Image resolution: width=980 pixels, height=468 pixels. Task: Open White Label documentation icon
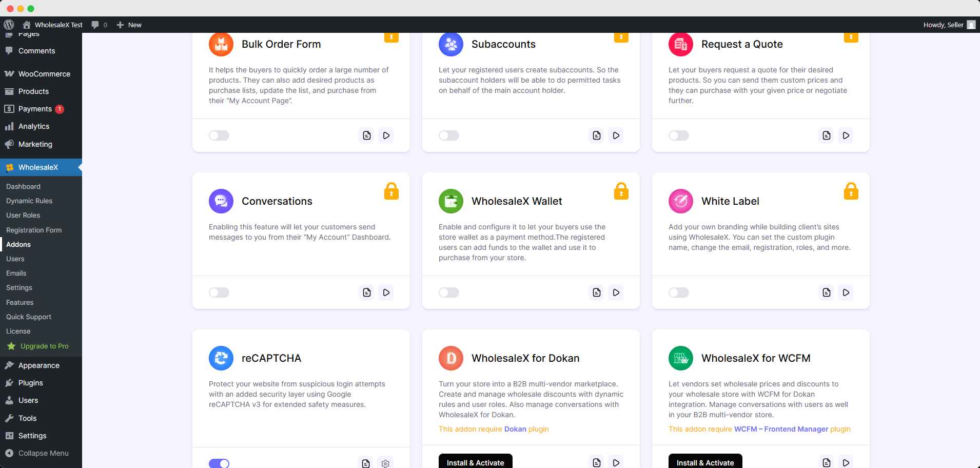pos(827,292)
